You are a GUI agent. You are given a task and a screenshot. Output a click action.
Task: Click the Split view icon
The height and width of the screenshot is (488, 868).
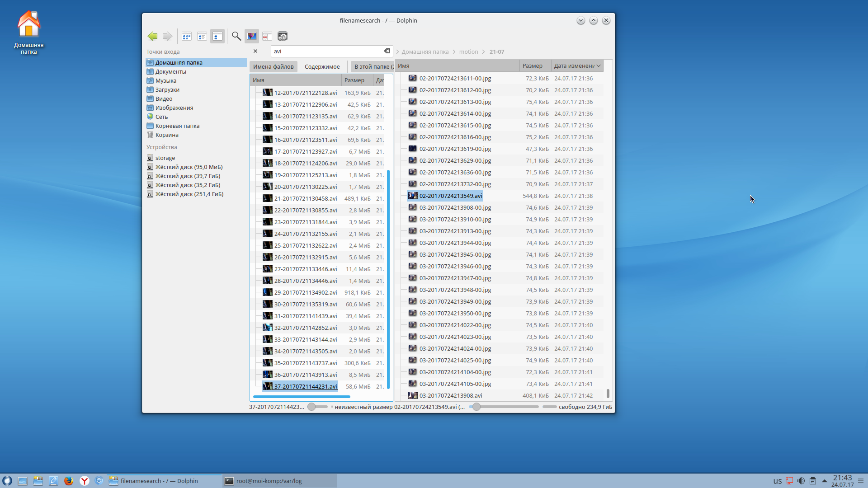[267, 36]
